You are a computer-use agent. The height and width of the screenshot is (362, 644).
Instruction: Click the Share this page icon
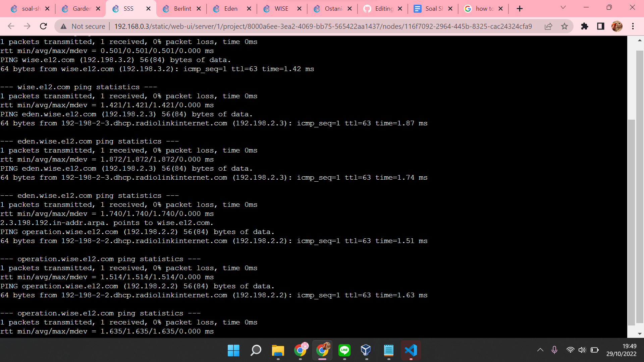(549, 26)
